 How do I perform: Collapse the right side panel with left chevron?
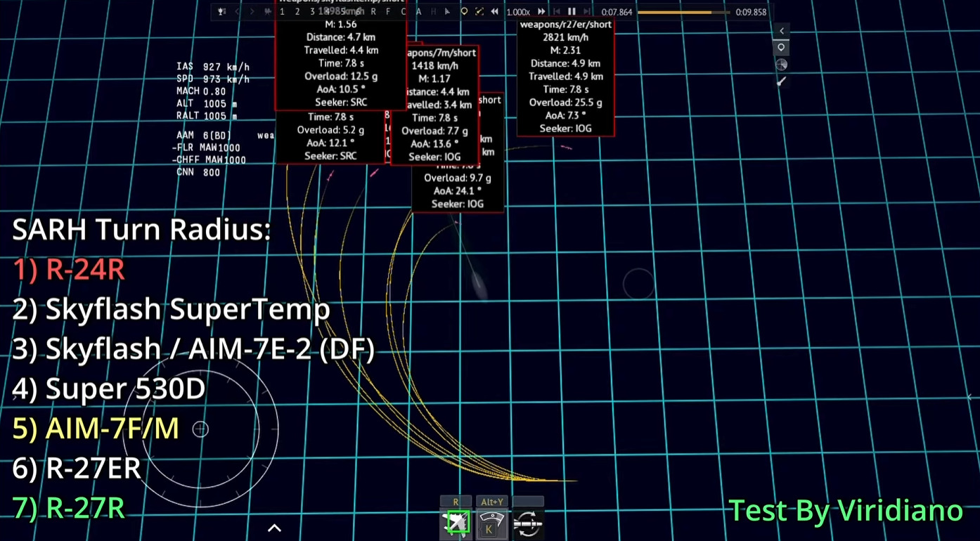(x=781, y=31)
